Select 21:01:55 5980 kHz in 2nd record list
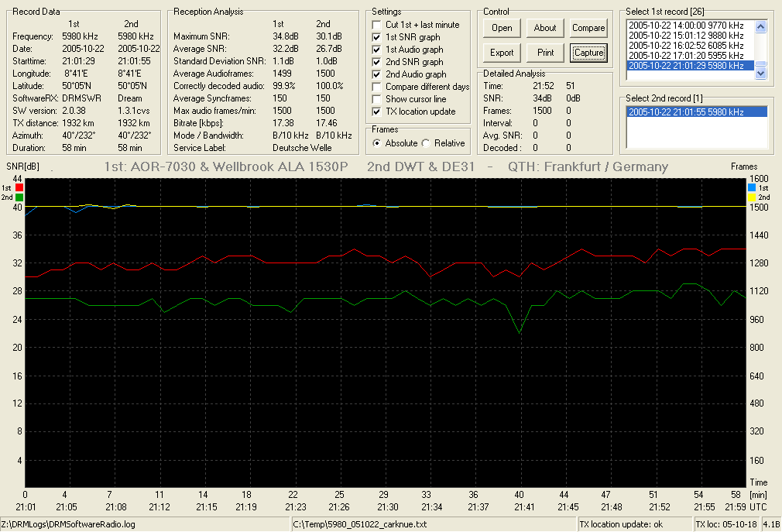This screenshot has height=532, width=782. (x=697, y=112)
